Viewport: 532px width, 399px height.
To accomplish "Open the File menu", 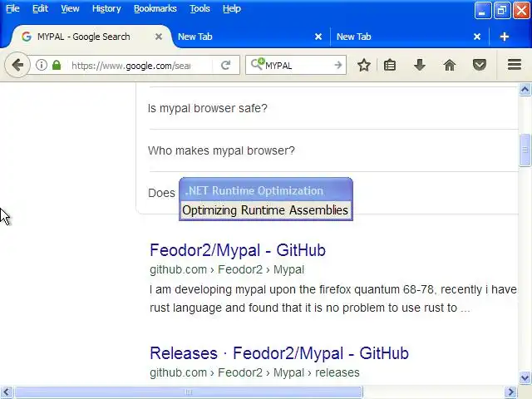I will pos(12,8).
